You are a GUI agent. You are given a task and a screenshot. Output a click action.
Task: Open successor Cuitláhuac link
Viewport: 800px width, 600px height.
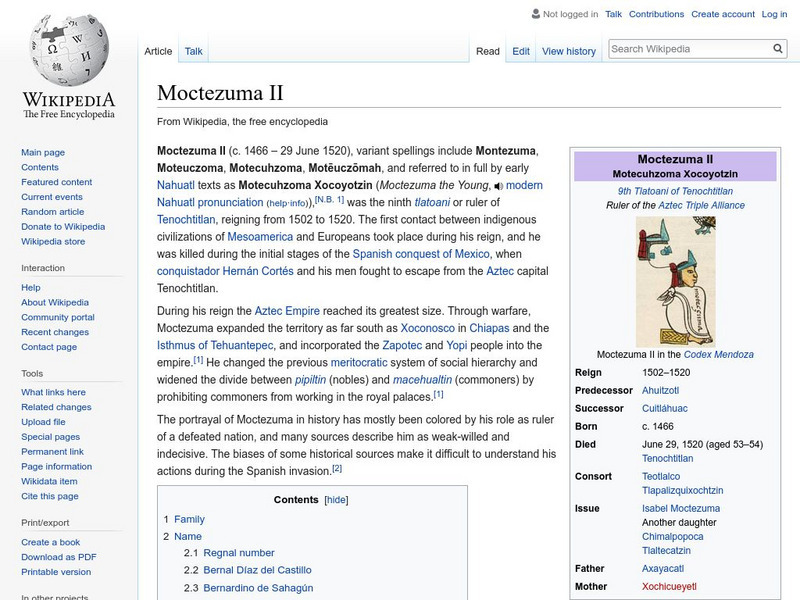[665, 409]
